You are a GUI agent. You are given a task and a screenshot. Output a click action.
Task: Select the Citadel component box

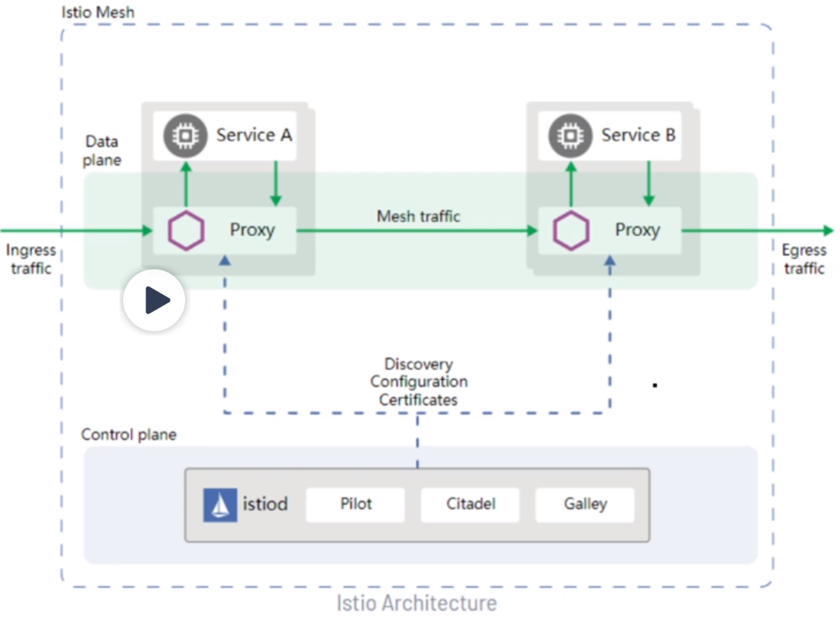point(470,505)
